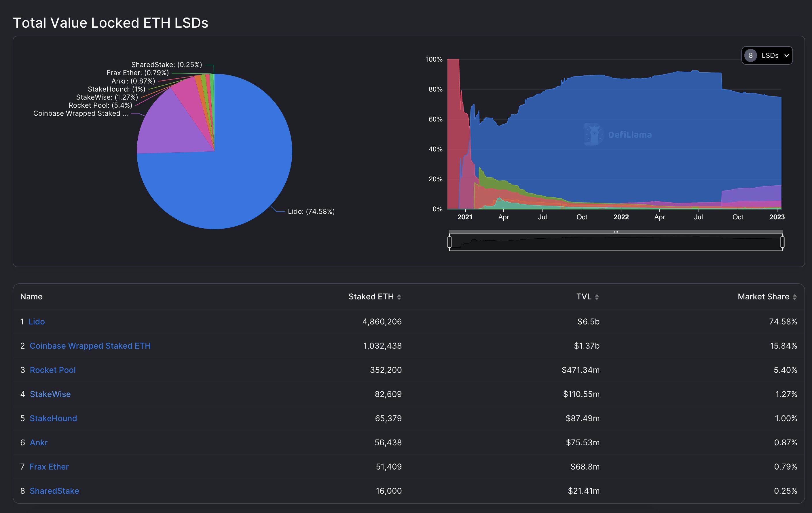The height and width of the screenshot is (513, 812).
Task: Click the LSDs dropdown chevron arrow
Action: coord(786,56)
